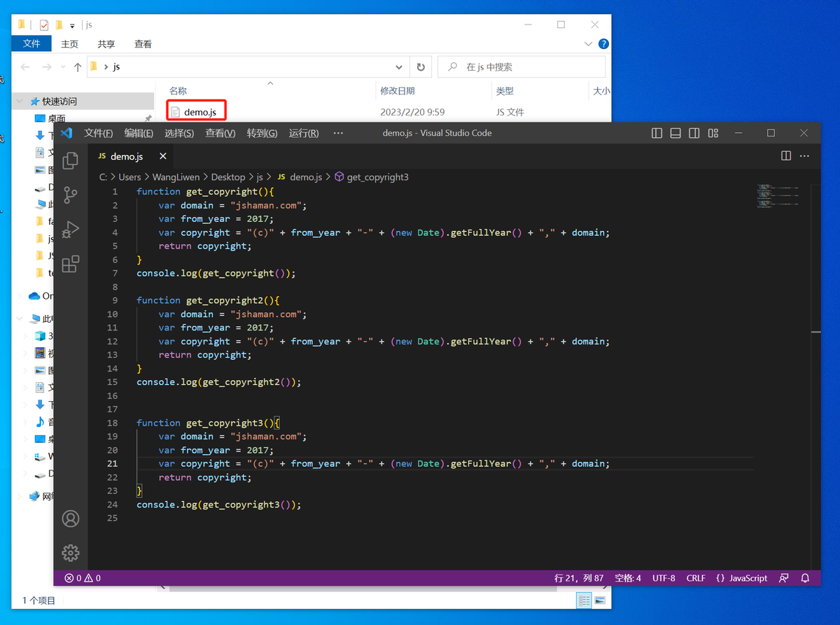Switch to details view in File Explorer

(584, 601)
